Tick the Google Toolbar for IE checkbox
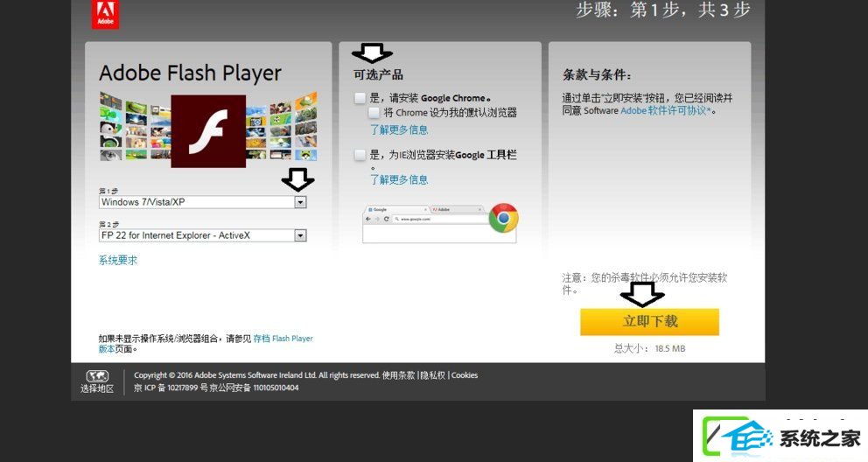868x462 pixels. coord(360,155)
